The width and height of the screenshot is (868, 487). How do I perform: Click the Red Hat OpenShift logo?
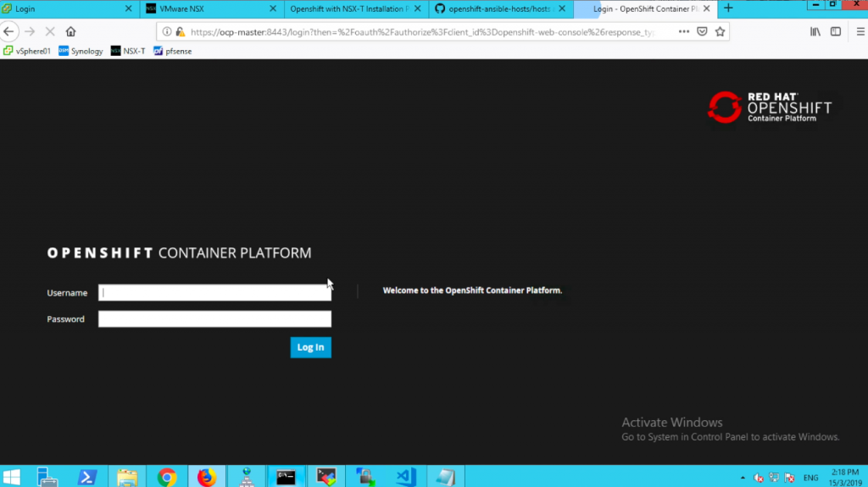[x=770, y=107]
